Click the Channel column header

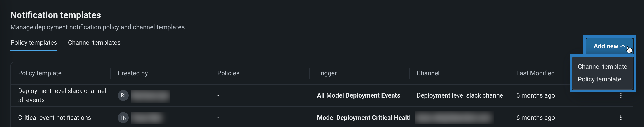(x=428, y=73)
